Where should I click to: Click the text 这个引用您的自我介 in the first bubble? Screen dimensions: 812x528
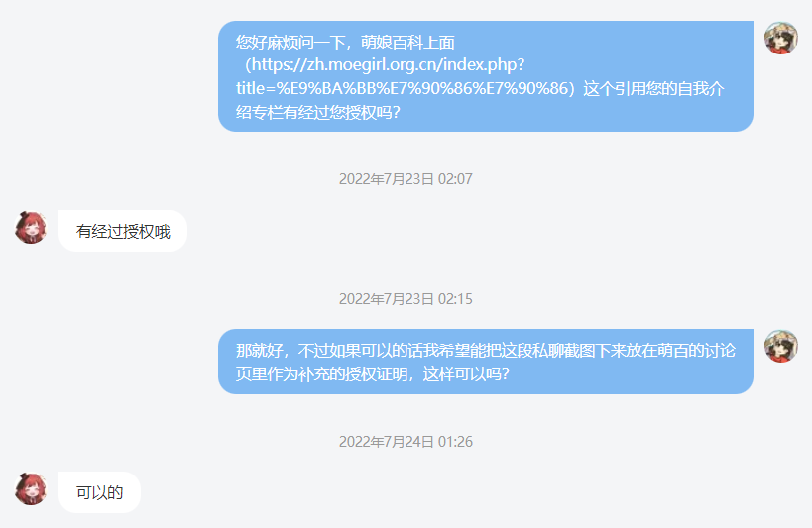tap(653, 88)
